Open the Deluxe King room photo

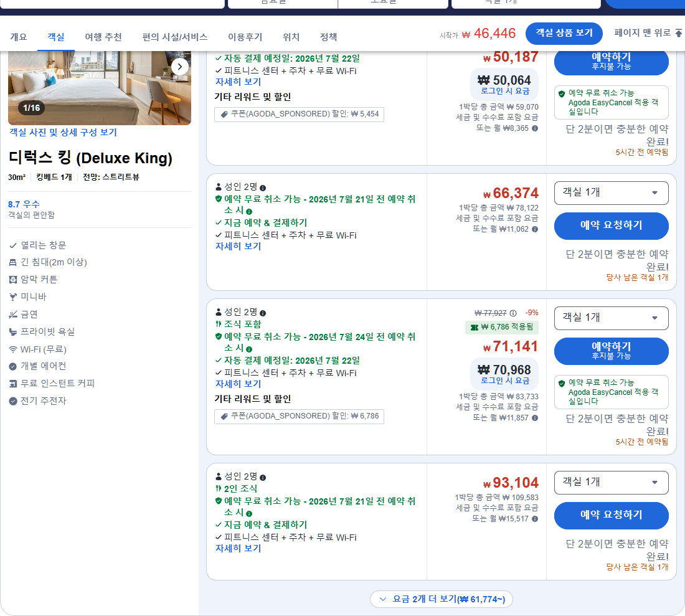point(99,88)
